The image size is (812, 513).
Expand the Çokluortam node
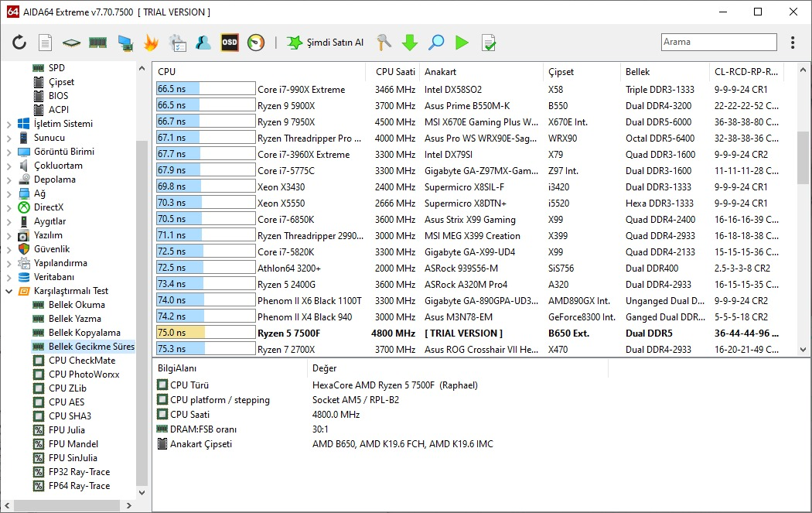click(9, 166)
